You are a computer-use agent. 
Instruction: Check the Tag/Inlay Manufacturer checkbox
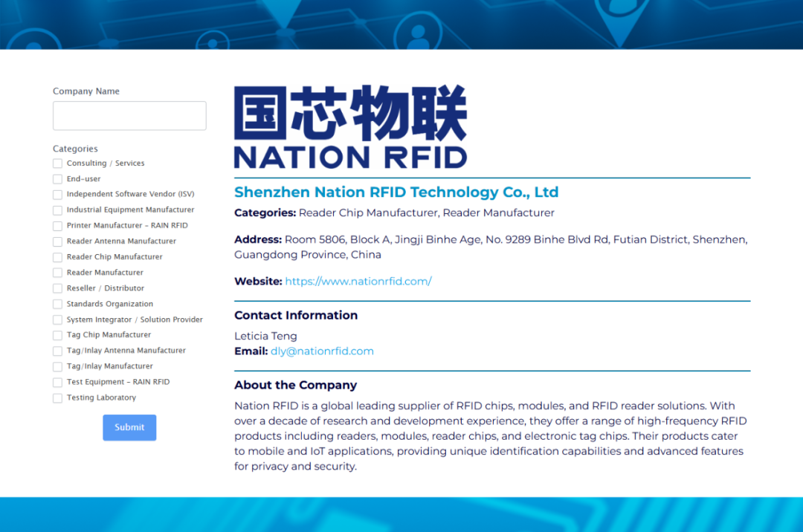click(x=58, y=366)
